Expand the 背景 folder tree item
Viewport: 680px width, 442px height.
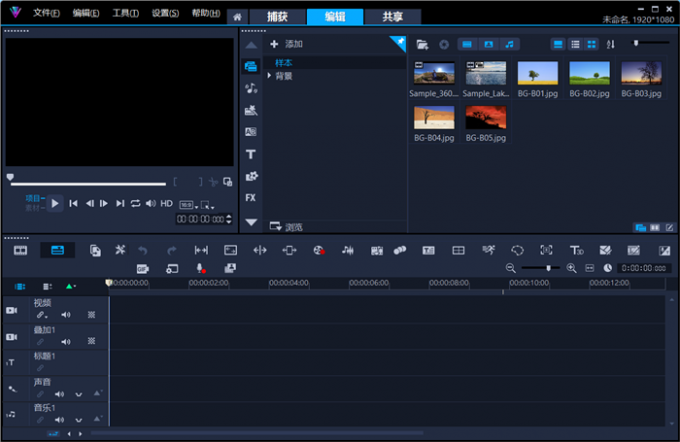269,75
